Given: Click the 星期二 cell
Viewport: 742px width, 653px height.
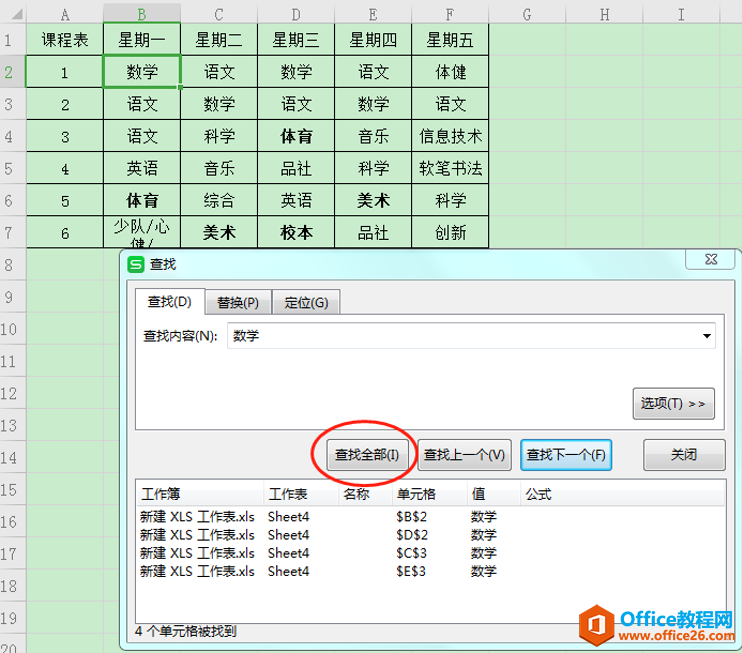Looking at the screenshot, I should 219,40.
